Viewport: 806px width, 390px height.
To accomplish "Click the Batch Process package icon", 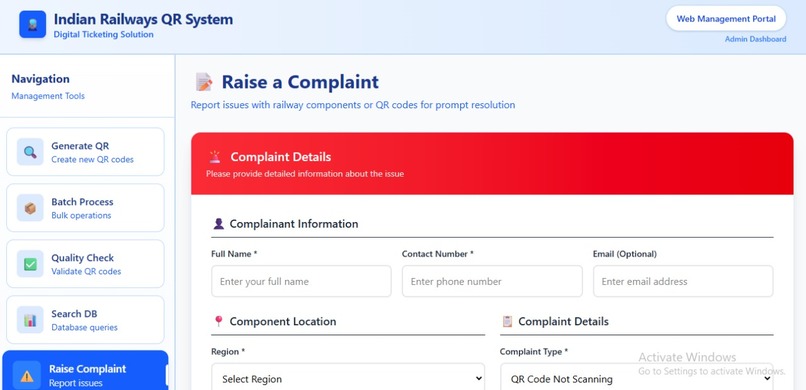I will (30, 208).
